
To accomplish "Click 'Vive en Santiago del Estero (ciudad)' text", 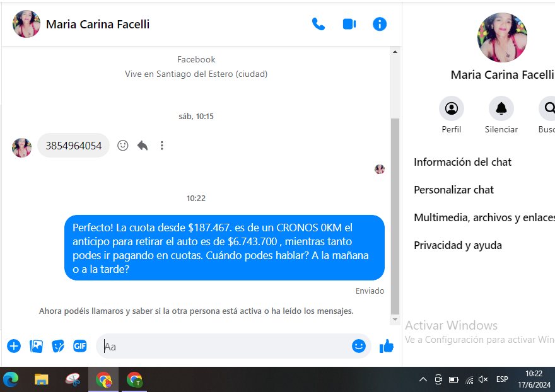I will coord(196,74).
